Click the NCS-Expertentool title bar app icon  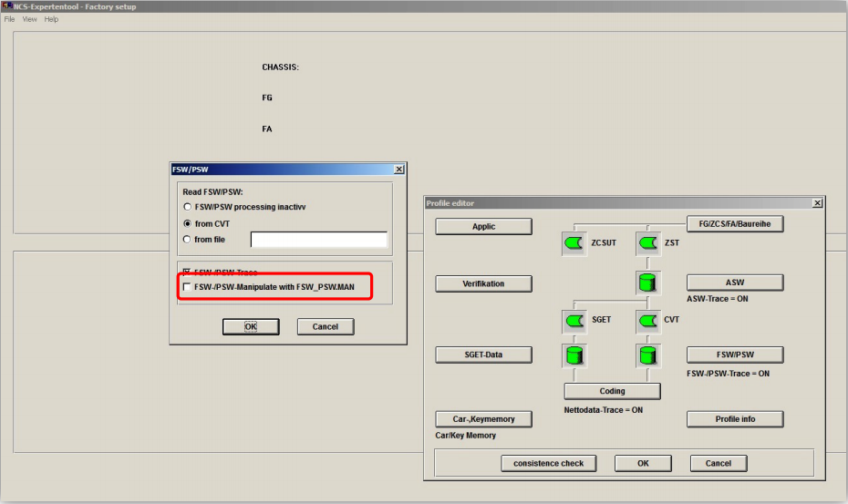pos(6,6)
